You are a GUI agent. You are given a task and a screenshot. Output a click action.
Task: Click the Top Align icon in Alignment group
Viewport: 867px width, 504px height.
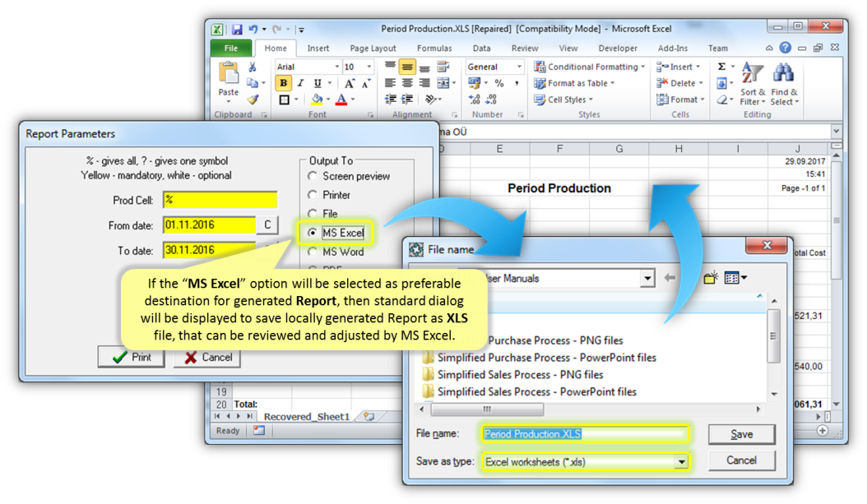pos(391,67)
